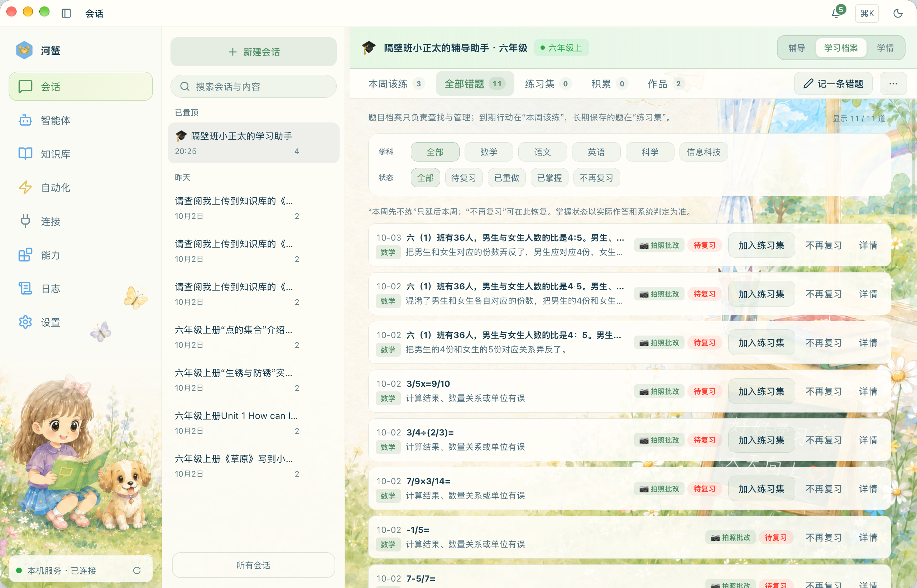Click the 六年级上 grade badge
This screenshot has height=588, width=917.
tap(561, 48)
